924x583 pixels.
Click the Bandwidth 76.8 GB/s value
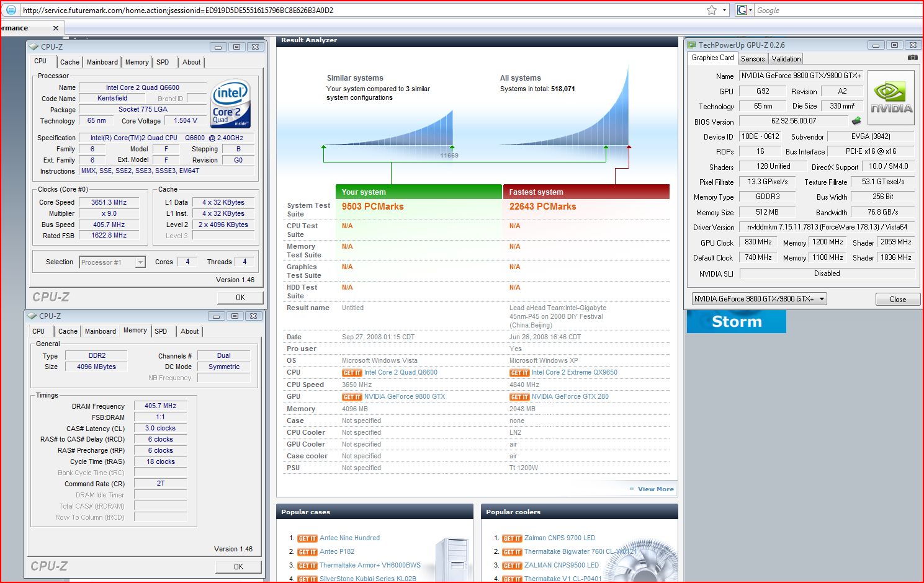click(x=882, y=212)
